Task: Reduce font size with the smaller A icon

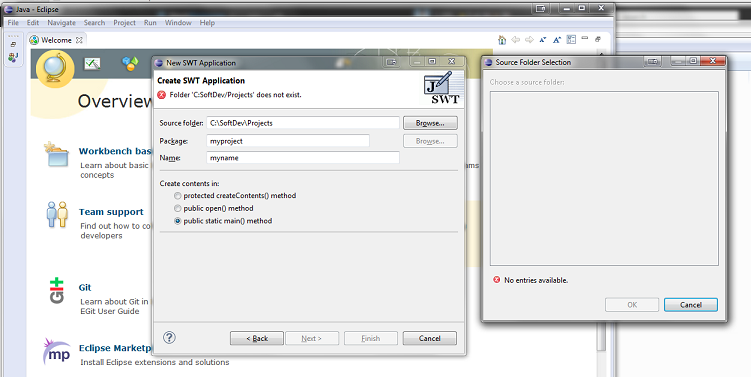Action: tap(543, 40)
